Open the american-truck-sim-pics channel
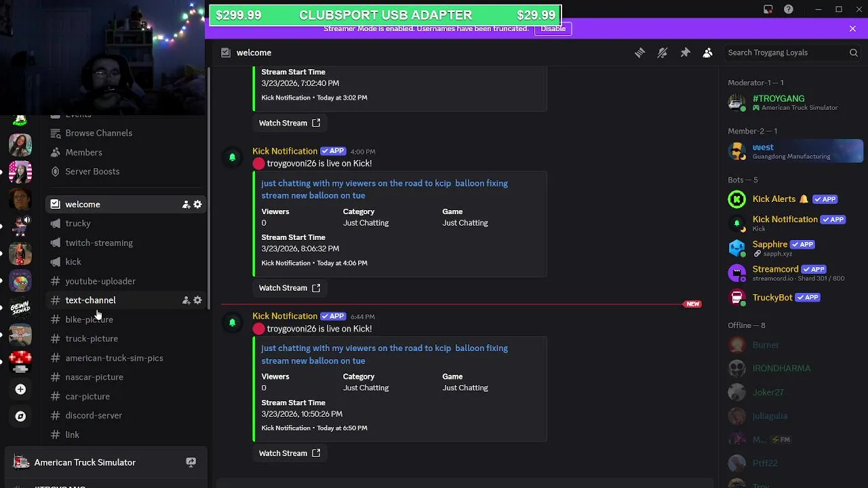The image size is (868, 488). tap(124, 358)
